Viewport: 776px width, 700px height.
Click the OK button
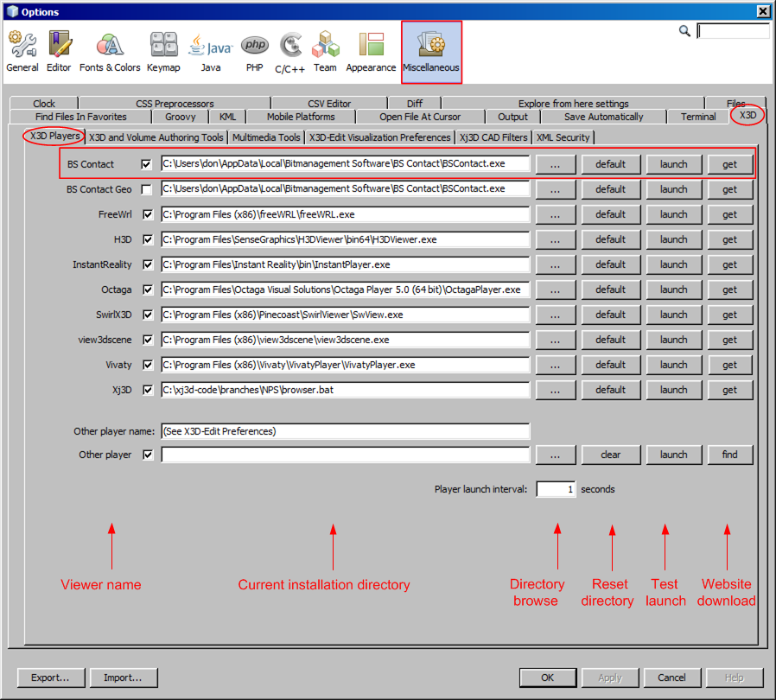[548, 678]
